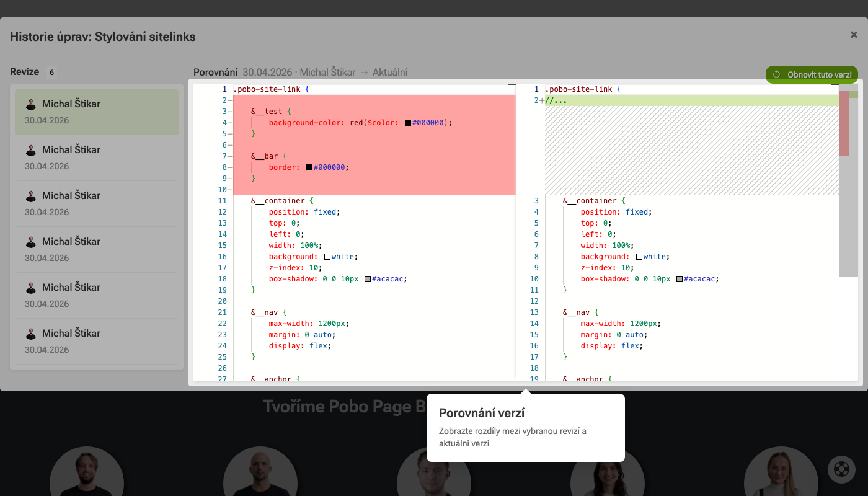Click white swatch on current-version line 8
The image size is (868, 496).
639,257
